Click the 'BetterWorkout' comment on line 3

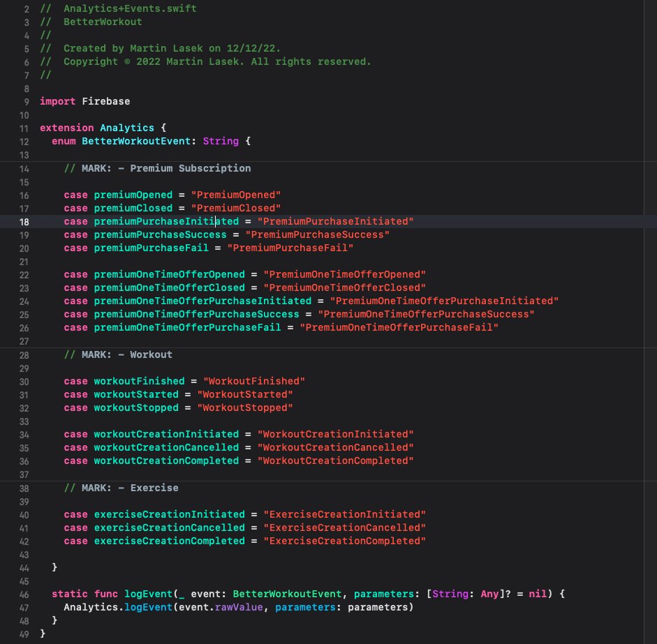[103, 22]
